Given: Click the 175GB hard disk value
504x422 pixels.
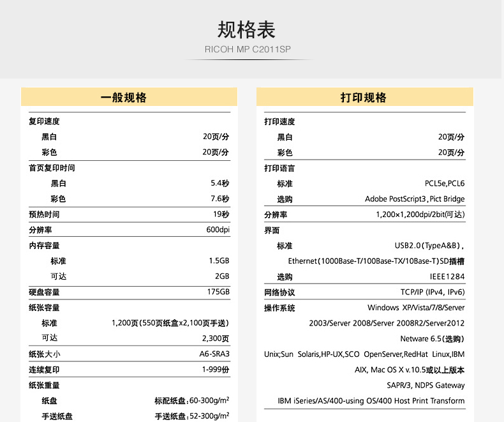Looking at the screenshot, I should pyautogui.click(x=218, y=292).
